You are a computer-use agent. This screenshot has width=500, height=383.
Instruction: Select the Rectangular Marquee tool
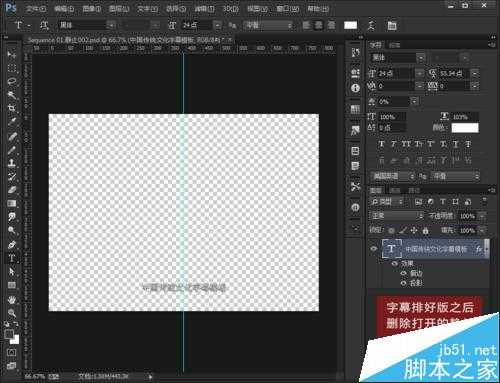coord(12,68)
